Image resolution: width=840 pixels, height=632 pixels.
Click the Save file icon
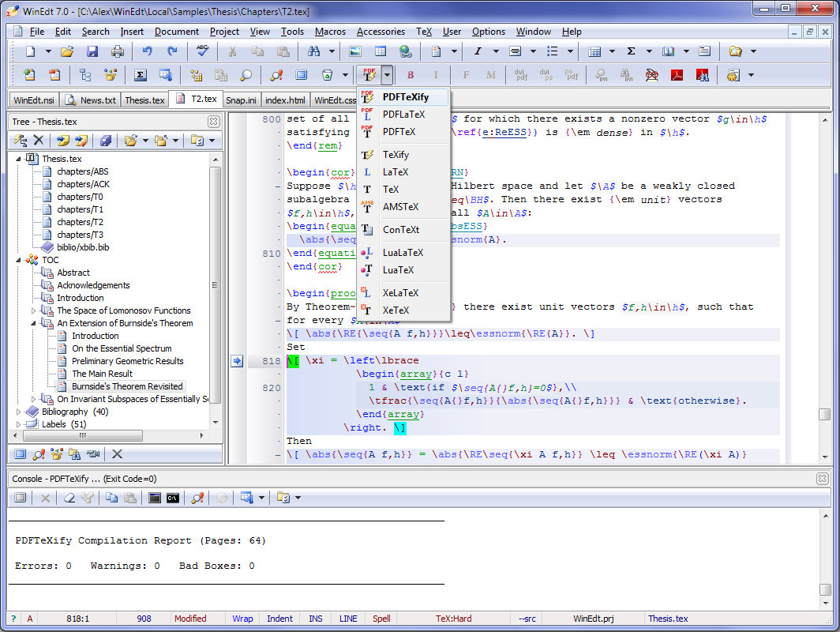(x=92, y=51)
